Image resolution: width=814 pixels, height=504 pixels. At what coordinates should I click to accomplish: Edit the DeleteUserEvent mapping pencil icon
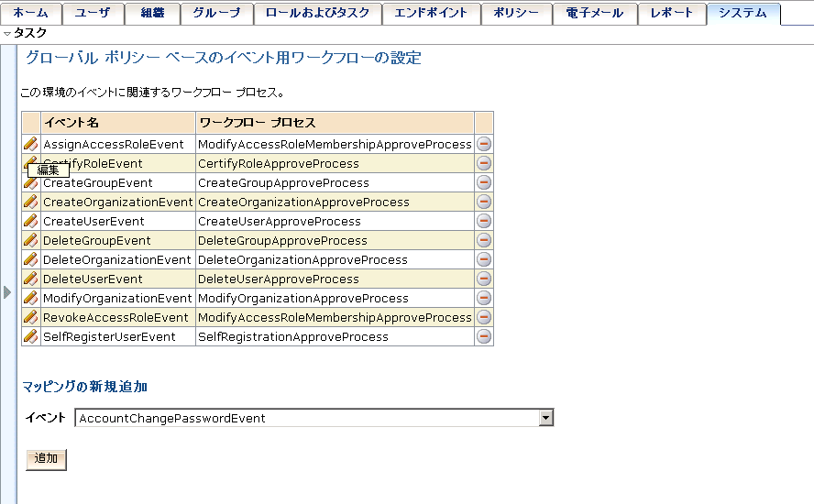point(30,279)
